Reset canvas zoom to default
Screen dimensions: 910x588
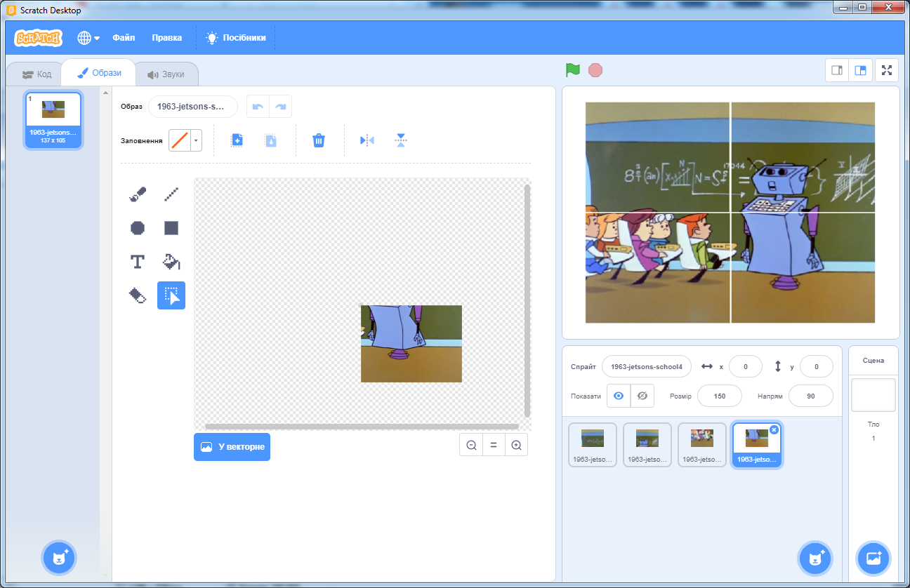pyautogui.click(x=494, y=445)
